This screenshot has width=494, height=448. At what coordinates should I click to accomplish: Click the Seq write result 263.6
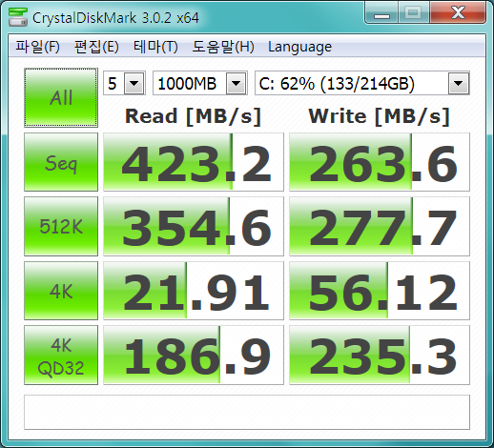click(x=380, y=162)
